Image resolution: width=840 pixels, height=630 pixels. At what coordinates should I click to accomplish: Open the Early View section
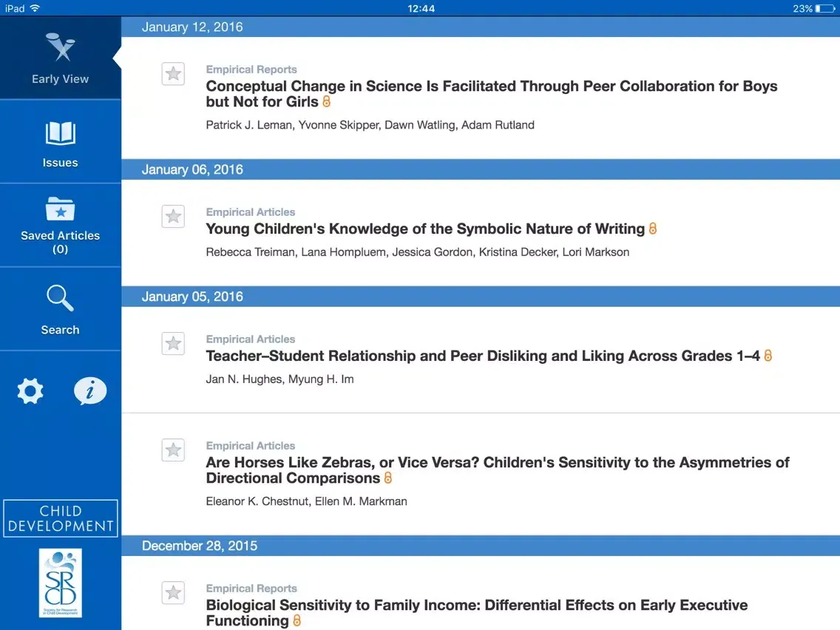click(60, 59)
